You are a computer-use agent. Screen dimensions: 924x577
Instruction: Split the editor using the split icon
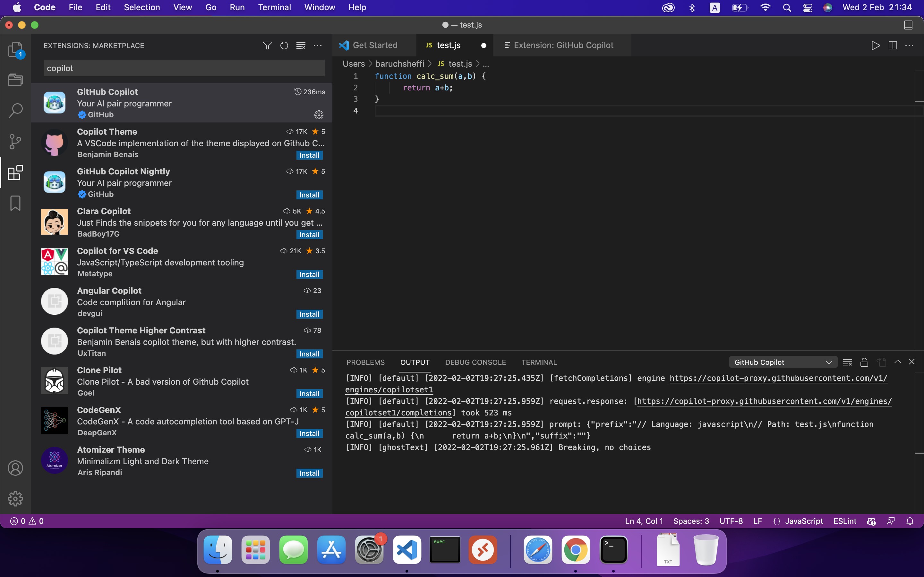coord(892,45)
